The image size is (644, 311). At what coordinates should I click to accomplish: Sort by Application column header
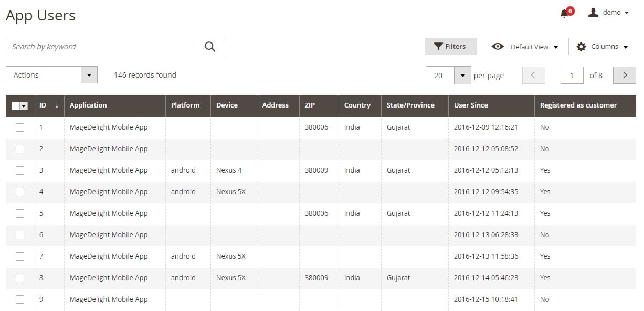coord(88,105)
